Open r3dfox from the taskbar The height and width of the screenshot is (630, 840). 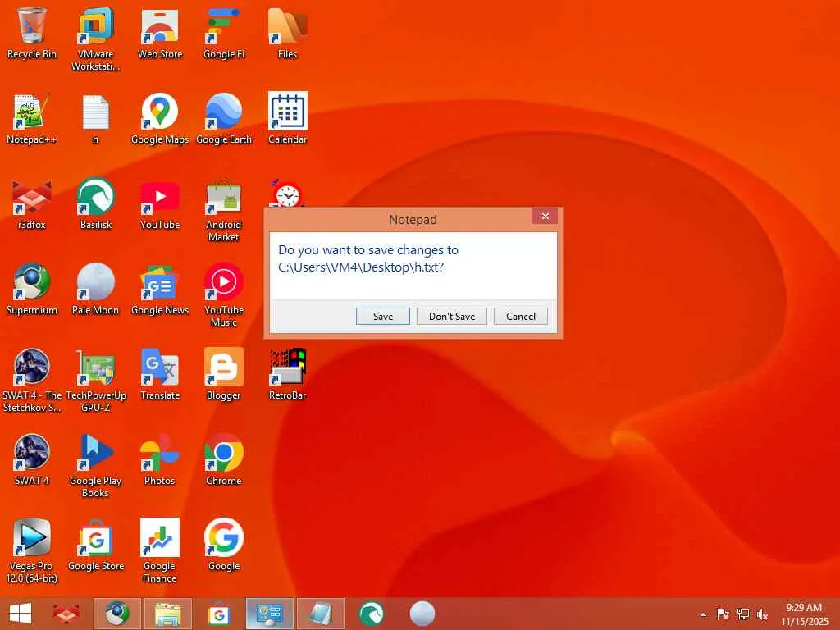click(x=66, y=614)
